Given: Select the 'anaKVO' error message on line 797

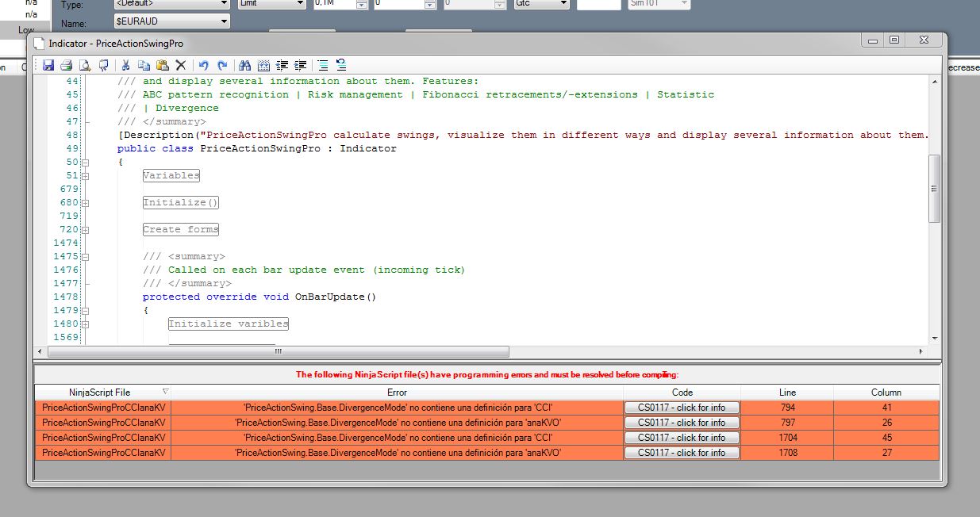Looking at the screenshot, I should [x=398, y=423].
